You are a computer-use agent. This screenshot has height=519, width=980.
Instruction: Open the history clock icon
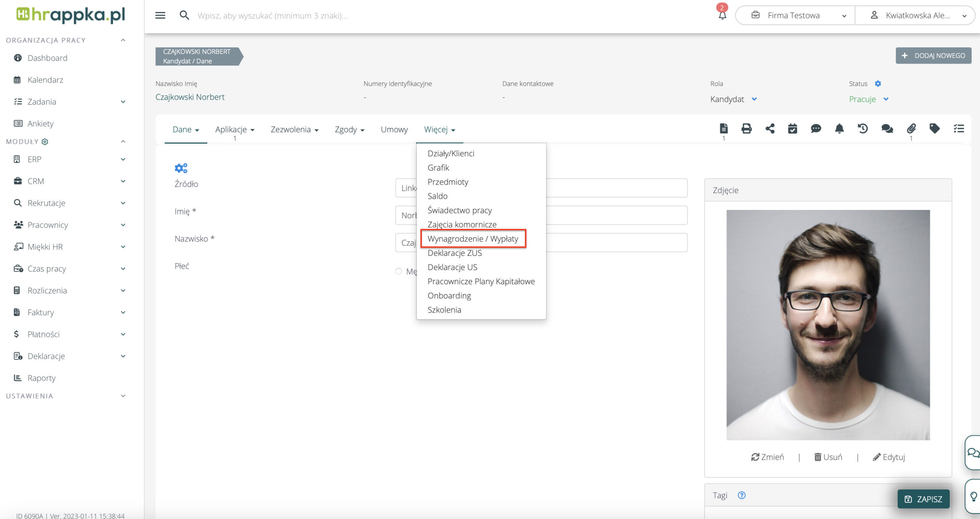(x=862, y=128)
